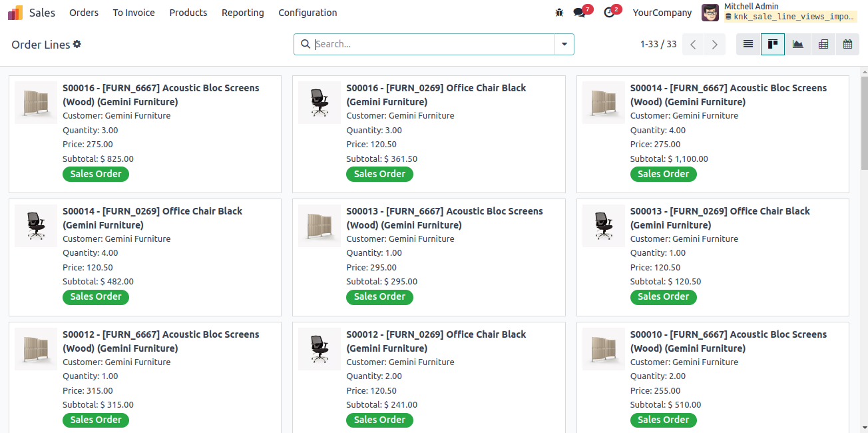Screen dimensions: 868x433
Task: Open S00010 Acoustic Bloc Screens card title
Action: click(x=729, y=342)
